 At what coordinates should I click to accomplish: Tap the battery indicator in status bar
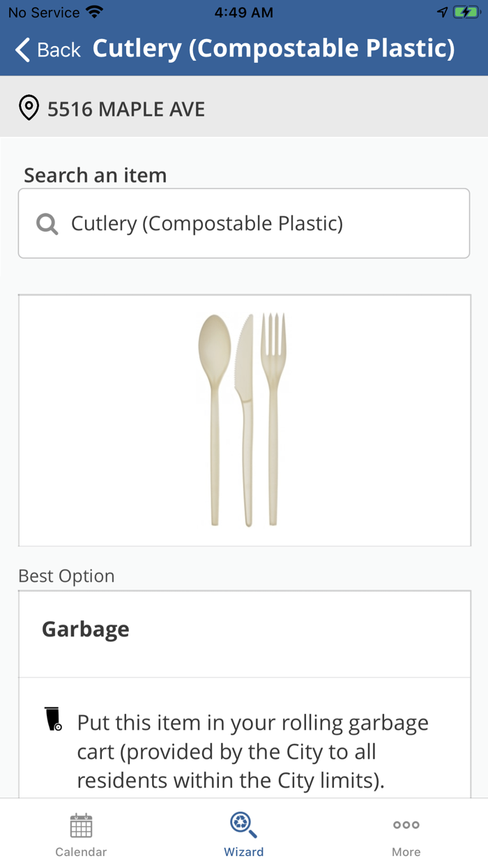pyautogui.click(x=466, y=10)
